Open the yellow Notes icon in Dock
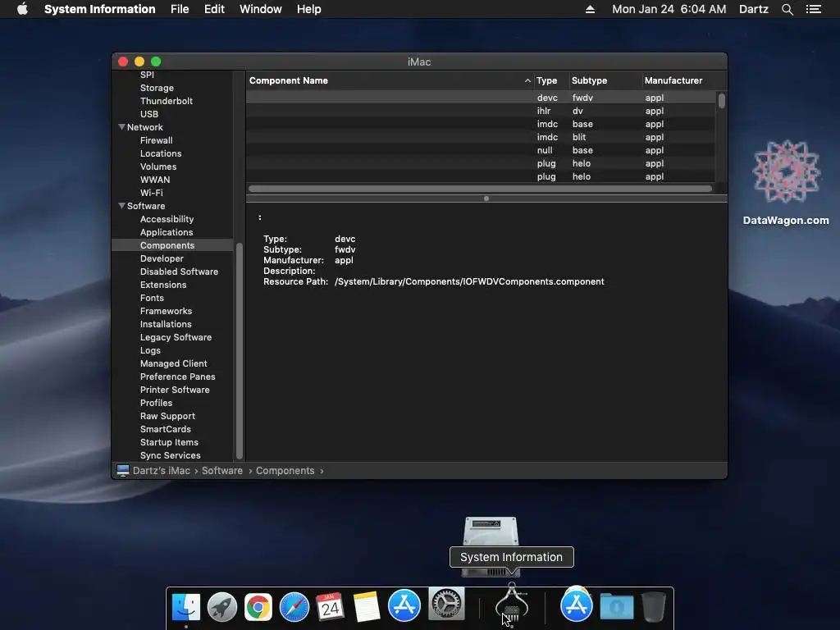This screenshot has width=840, height=630. click(x=367, y=607)
